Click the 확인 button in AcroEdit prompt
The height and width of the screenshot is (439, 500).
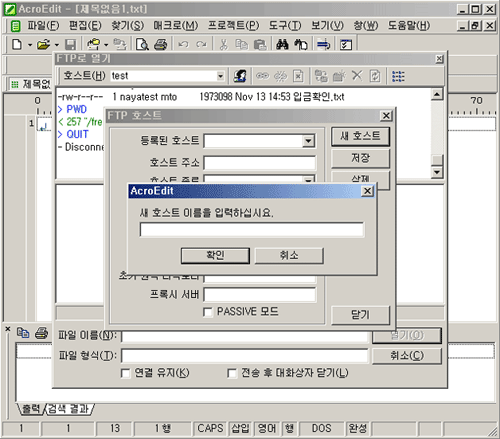coord(215,256)
